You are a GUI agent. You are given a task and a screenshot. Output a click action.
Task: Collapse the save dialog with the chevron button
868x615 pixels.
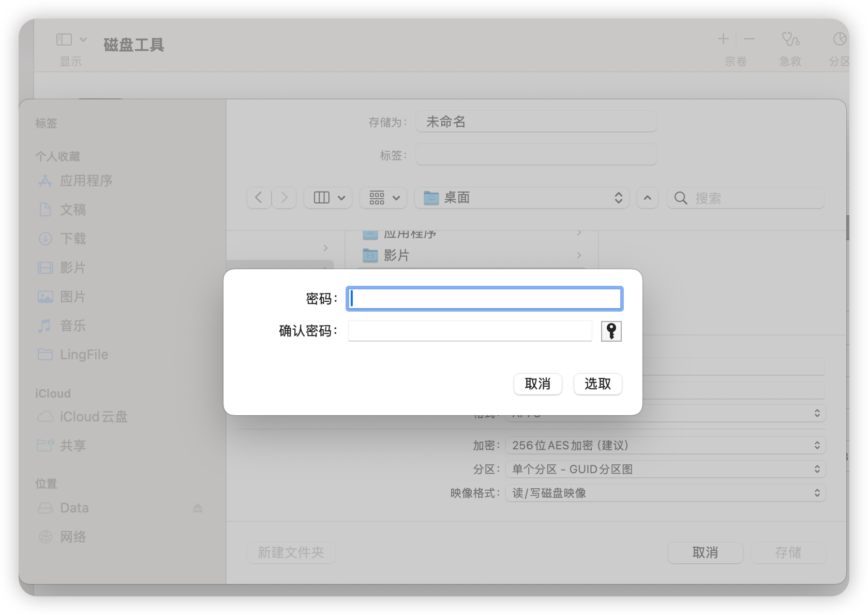point(647,198)
